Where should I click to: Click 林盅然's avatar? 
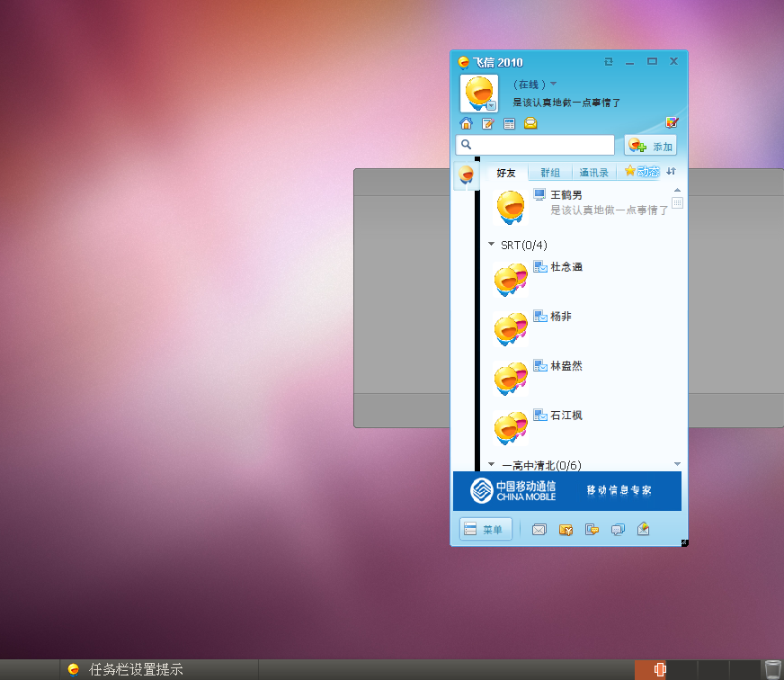click(510, 379)
